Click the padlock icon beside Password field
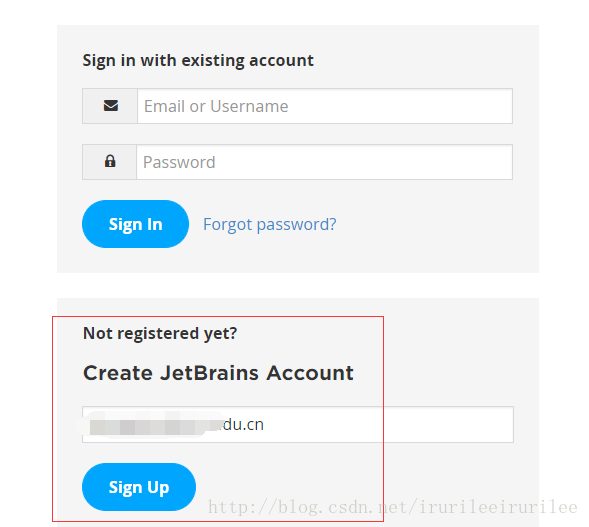 pyautogui.click(x=110, y=161)
